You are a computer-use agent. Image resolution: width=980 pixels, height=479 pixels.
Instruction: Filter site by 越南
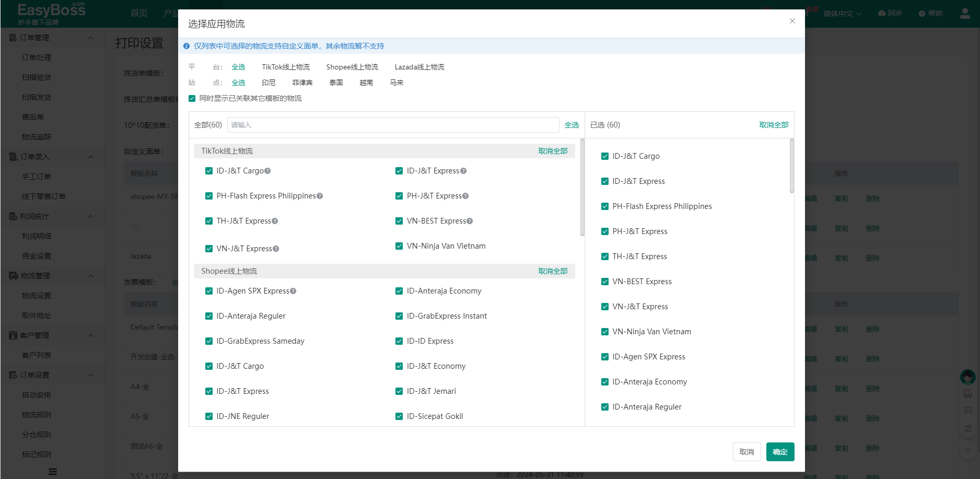click(x=366, y=83)
